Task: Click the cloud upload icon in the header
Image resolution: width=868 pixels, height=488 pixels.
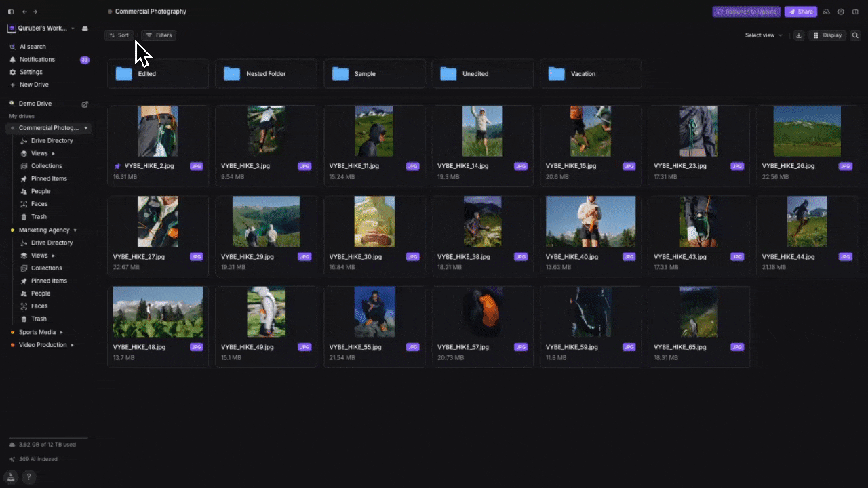Action: [826, 12]
